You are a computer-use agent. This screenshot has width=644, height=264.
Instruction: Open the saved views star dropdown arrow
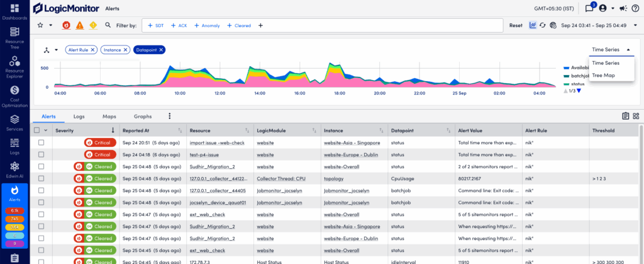coord(51,25)
